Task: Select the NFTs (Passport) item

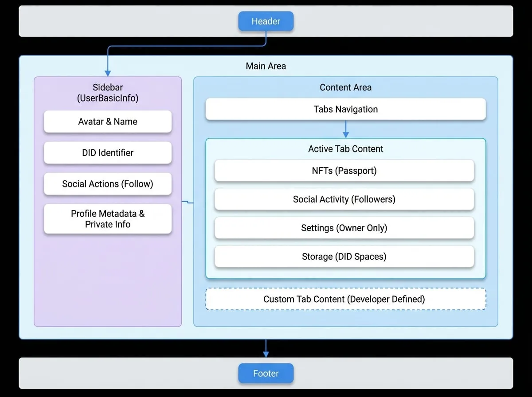Action: 344,171
